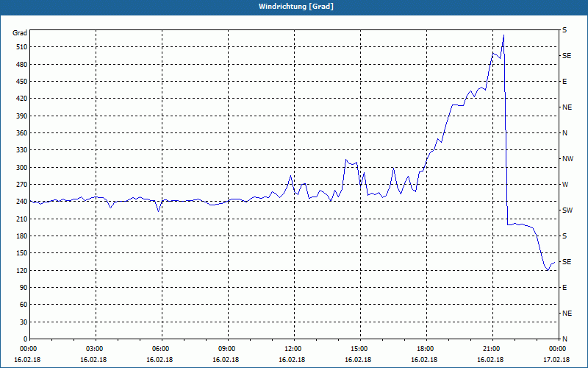Pick the 360 degree axis label
Screen dimensions: 588x368
coord(22,133)
